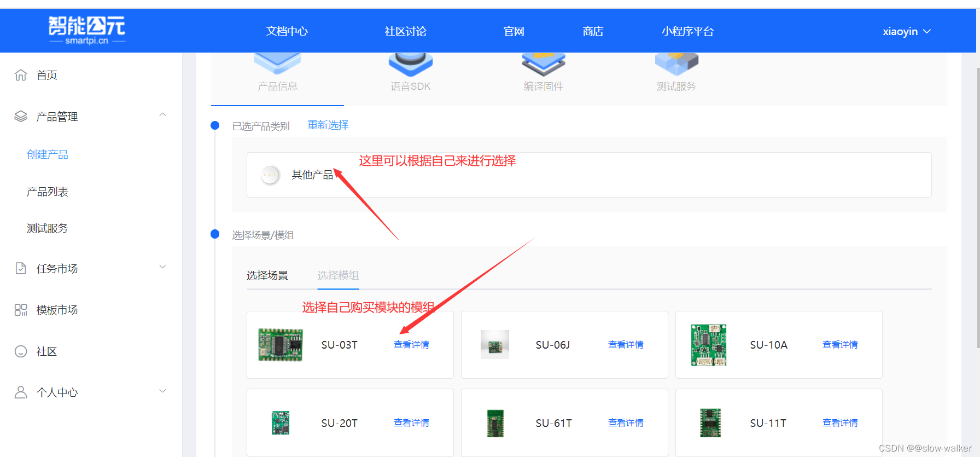The height and width of the screenshot is (457, 980).
Task: Select the SU-11T module name
Action: click(768, 423)
